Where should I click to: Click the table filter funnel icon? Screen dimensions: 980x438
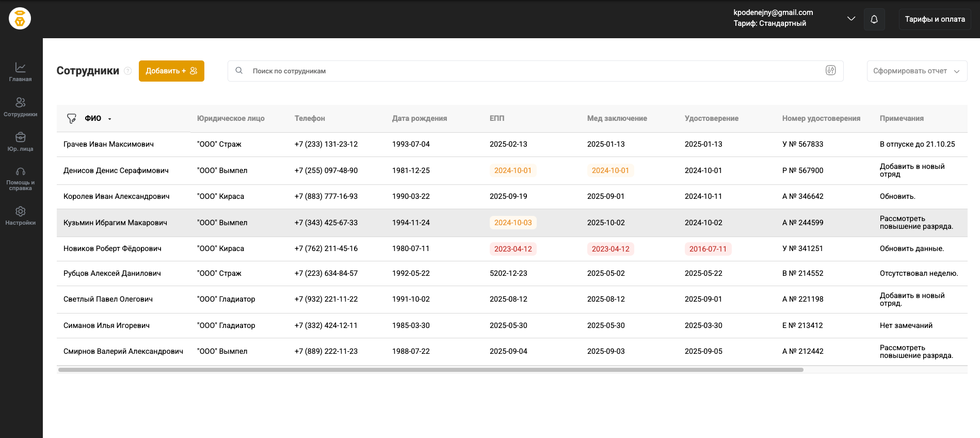pos(72,118)
